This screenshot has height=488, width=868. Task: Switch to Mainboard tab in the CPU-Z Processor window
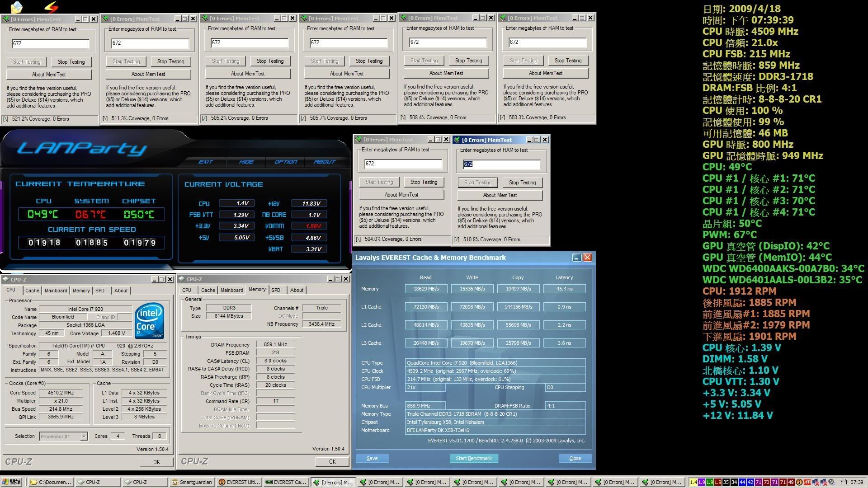click(x=56, y=291)
